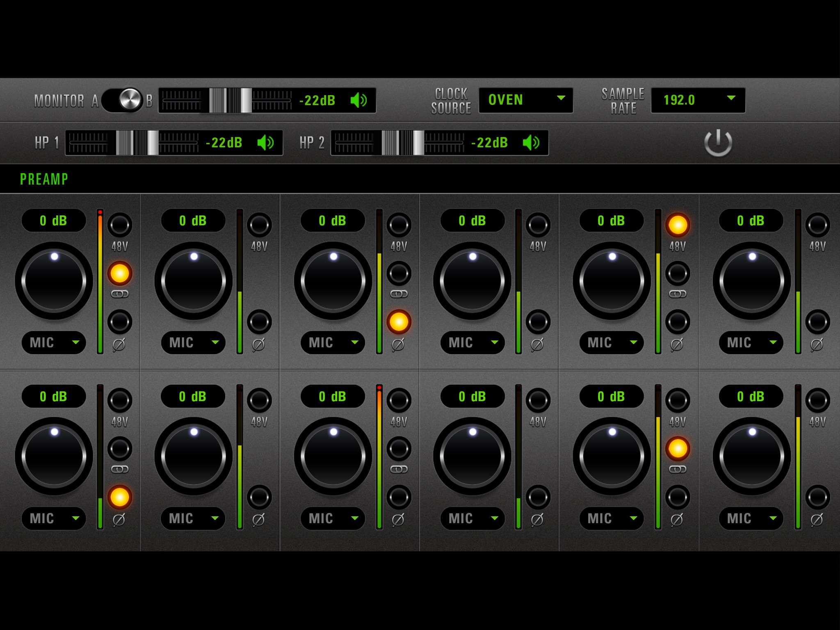840x630 pixels.
Task: Open MIC input dropdown on first preamp
Action: (x=54, y=342)
